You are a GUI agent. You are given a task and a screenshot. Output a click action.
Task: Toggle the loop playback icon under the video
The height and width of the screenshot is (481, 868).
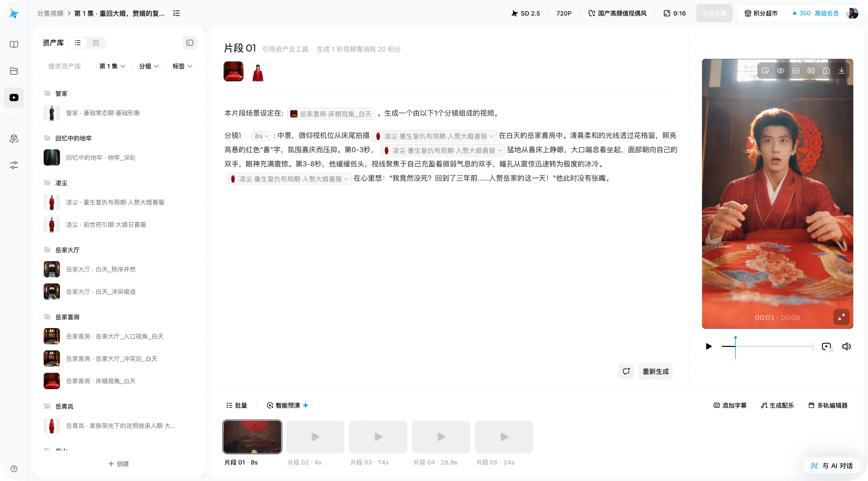[827, 346]
